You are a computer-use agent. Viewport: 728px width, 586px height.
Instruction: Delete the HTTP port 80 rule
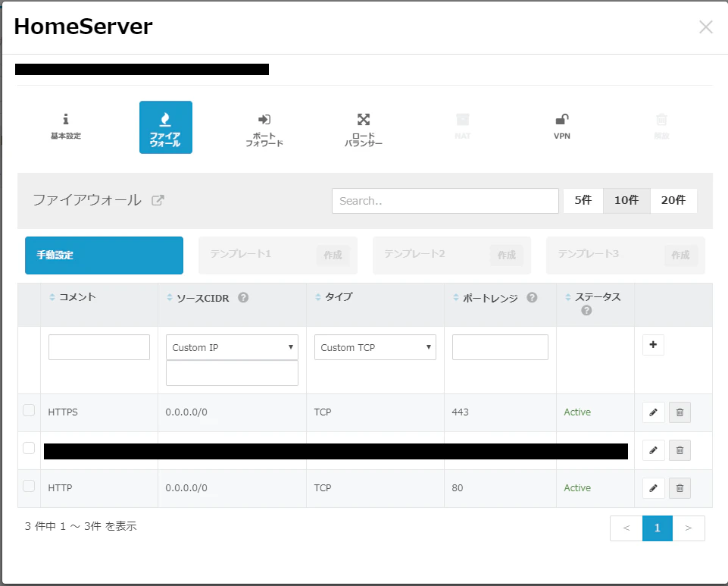point(680,488)
